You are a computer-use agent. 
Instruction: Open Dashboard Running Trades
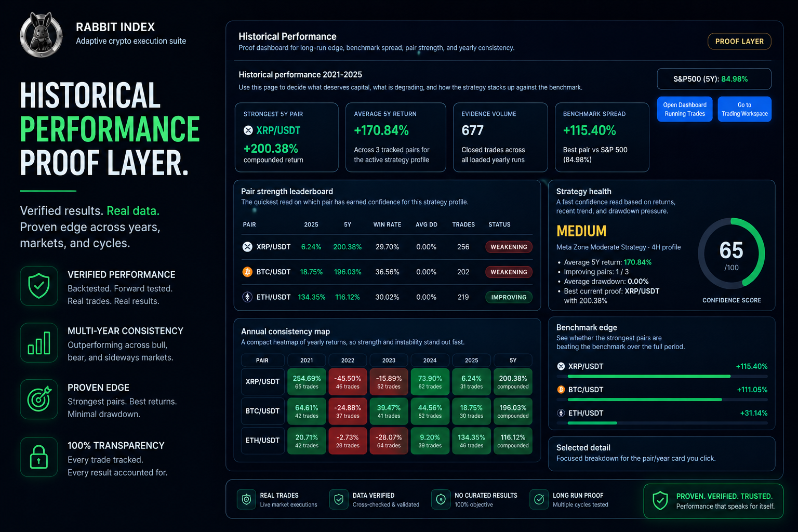tap(685, 109)
